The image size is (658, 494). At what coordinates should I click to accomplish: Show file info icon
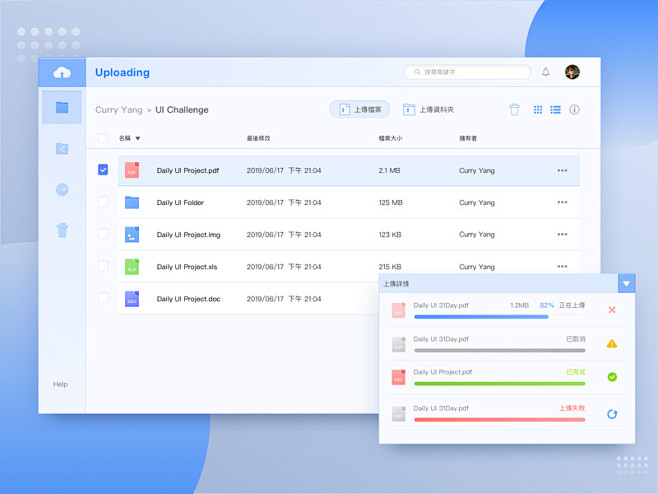click(574, 110)
